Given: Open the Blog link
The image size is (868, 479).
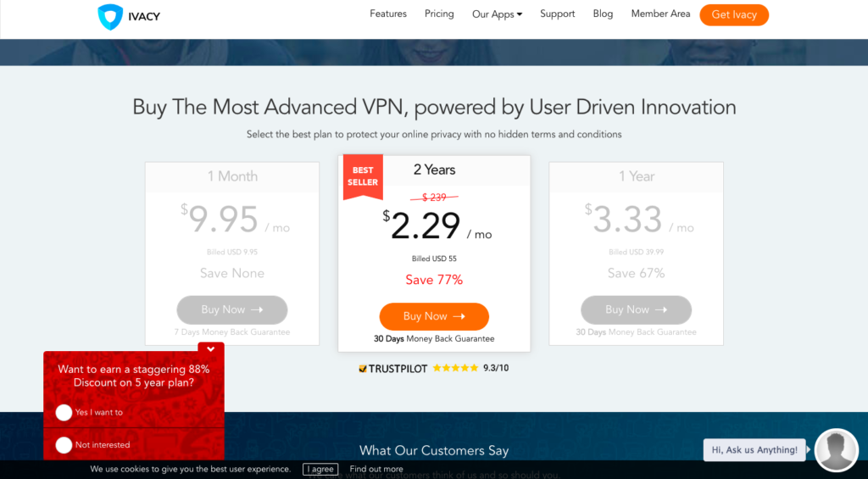Looking at the screenshot, I should click(603, 14).
